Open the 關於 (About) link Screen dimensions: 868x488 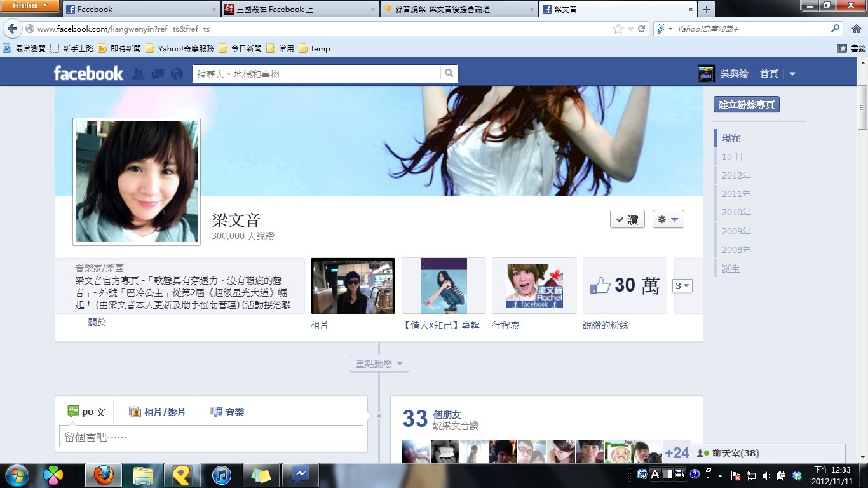coord(97,322)
